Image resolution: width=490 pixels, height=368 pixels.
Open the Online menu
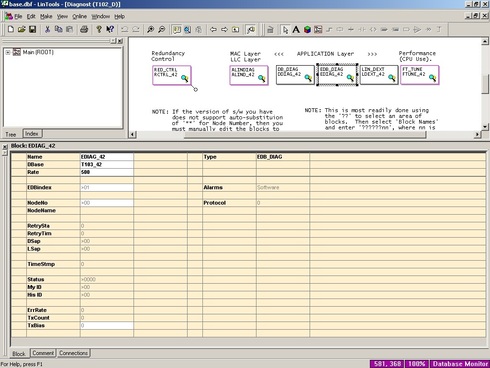[80, 16]
